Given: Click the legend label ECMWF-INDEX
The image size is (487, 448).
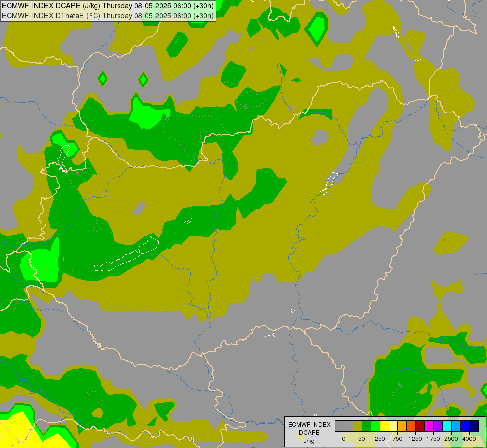Looking at the screenshot, I should tap(309, 425).
